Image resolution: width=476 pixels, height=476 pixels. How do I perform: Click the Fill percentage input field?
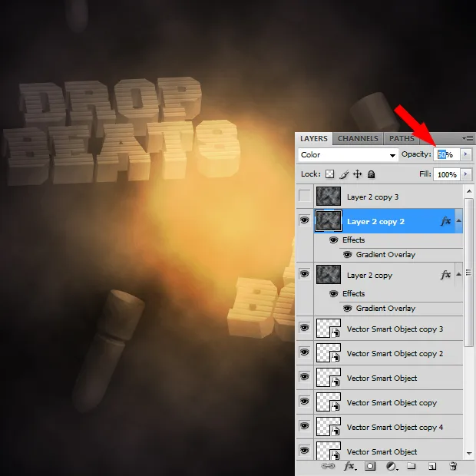(445, 175)
